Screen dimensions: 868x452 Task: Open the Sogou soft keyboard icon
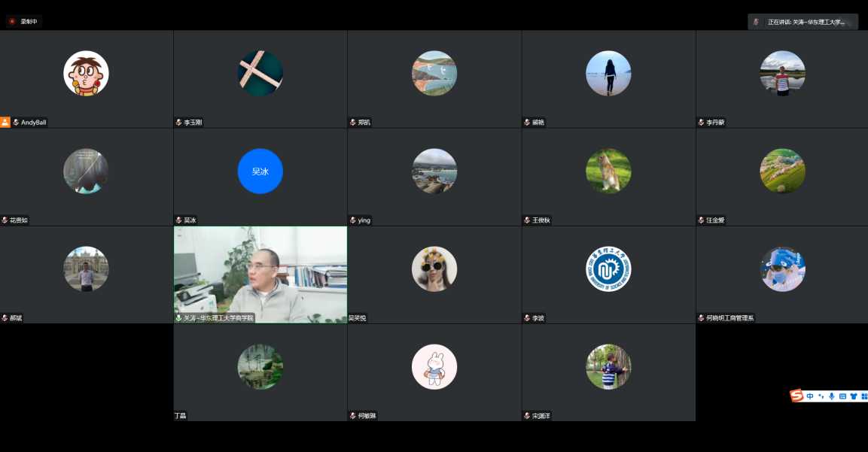click(842, 396)
